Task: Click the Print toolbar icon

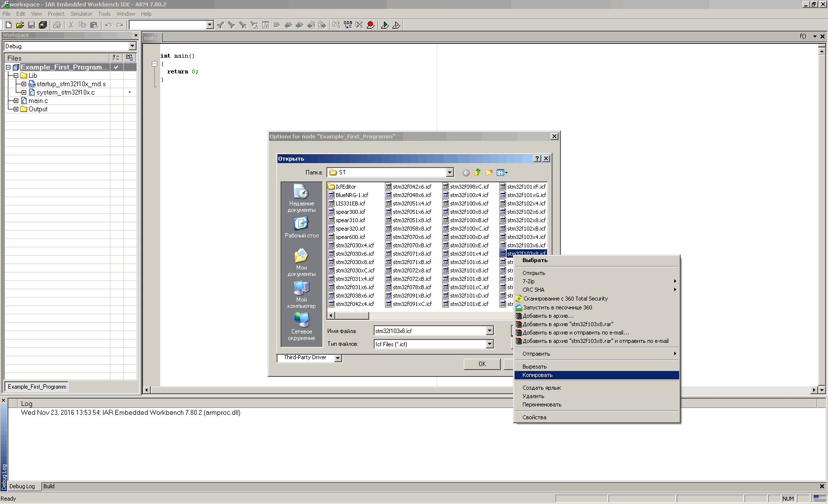Action: 57,25
